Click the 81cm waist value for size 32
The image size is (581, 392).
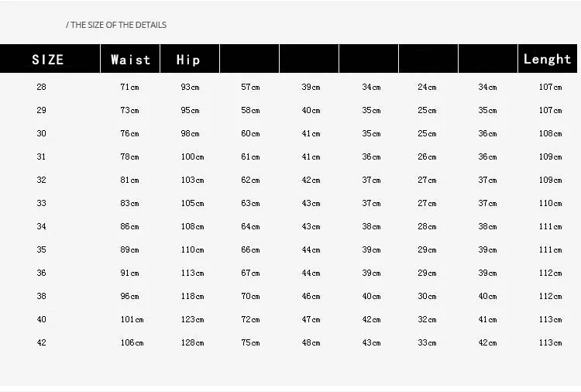click(x=129, y=180)
